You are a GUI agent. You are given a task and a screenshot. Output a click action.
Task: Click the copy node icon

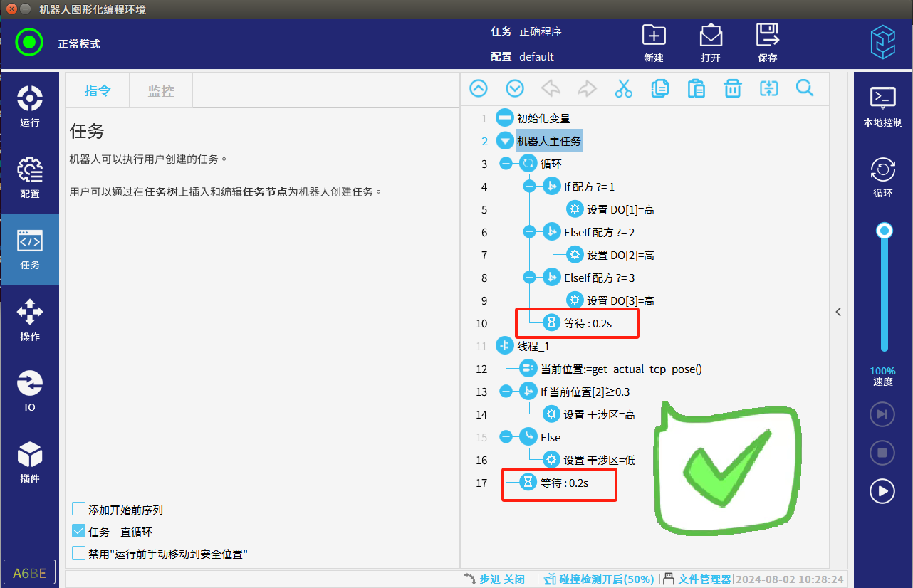point(659,88)
